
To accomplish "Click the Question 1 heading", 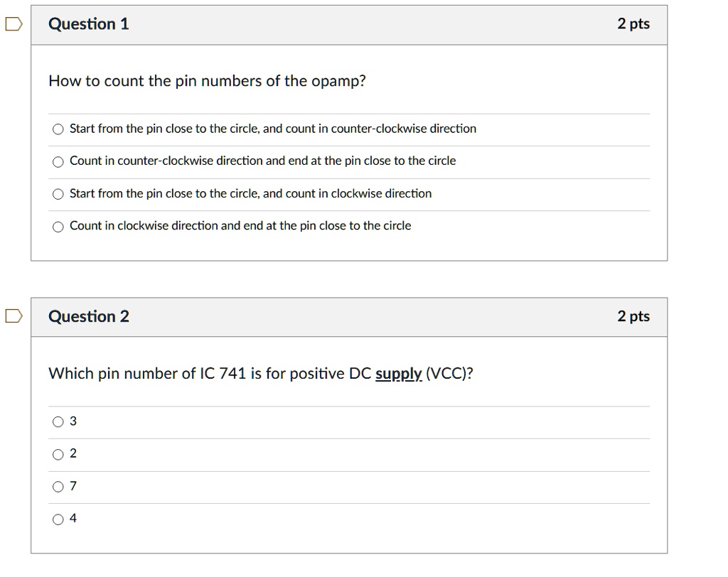I will [89, 24].
